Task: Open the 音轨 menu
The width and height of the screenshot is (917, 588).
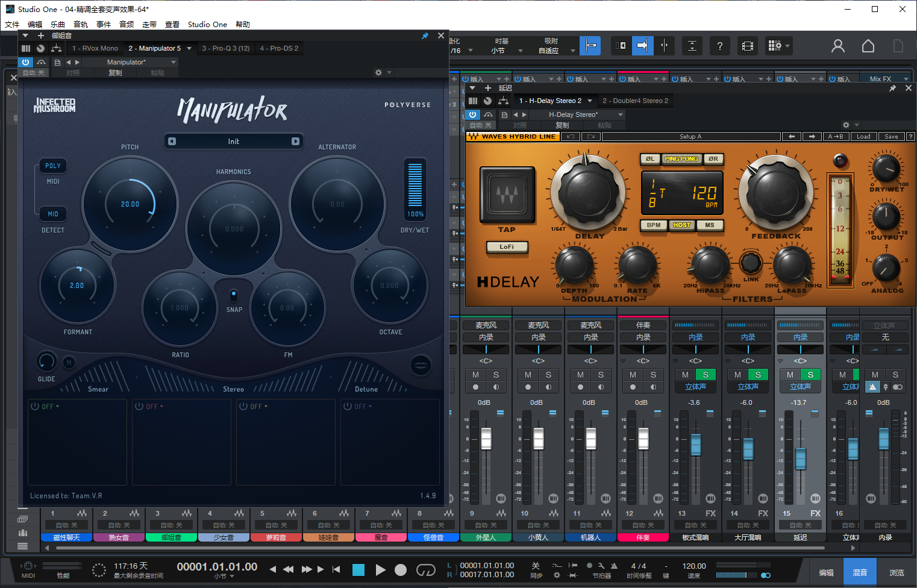Action: (x=81, y=25)
